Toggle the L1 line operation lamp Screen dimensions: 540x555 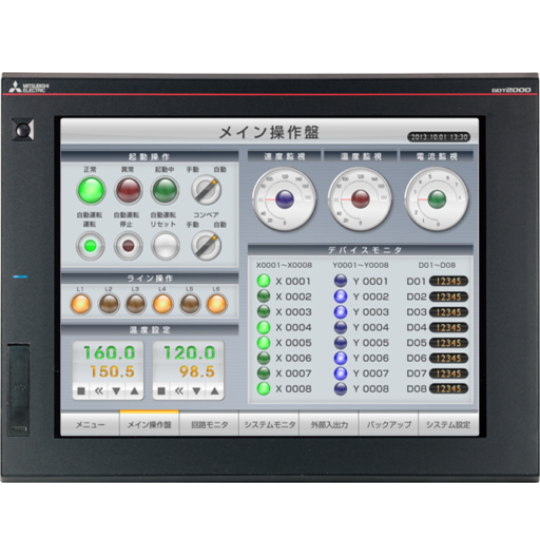81,304
